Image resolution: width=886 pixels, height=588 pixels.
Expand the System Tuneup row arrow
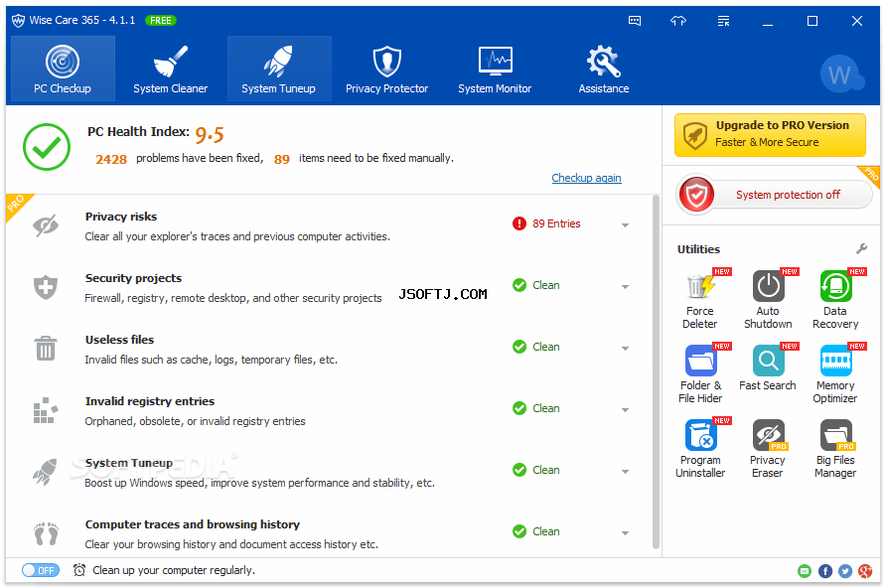[x=625, y=472]
